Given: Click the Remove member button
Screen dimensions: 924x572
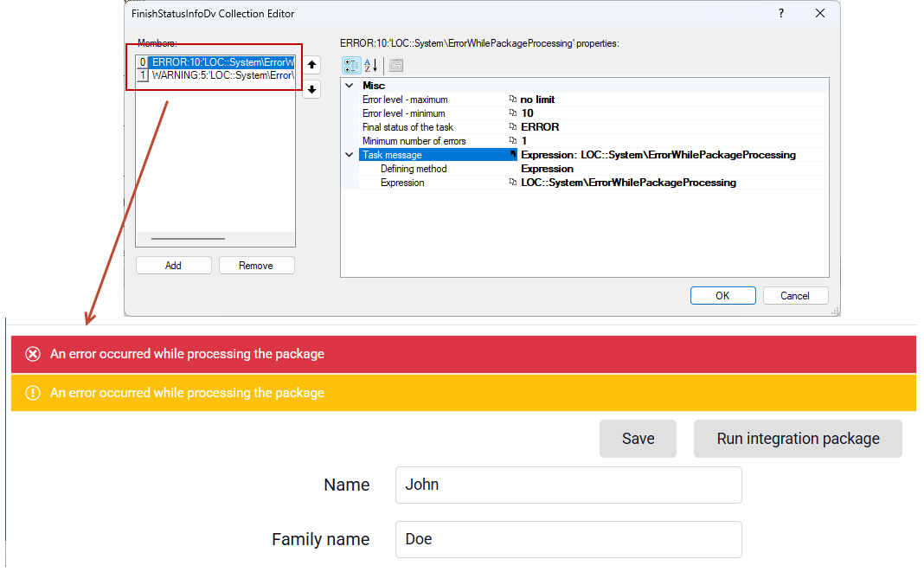Looking at the screenshot, I should pyautogui.click(x=256, y=266).
